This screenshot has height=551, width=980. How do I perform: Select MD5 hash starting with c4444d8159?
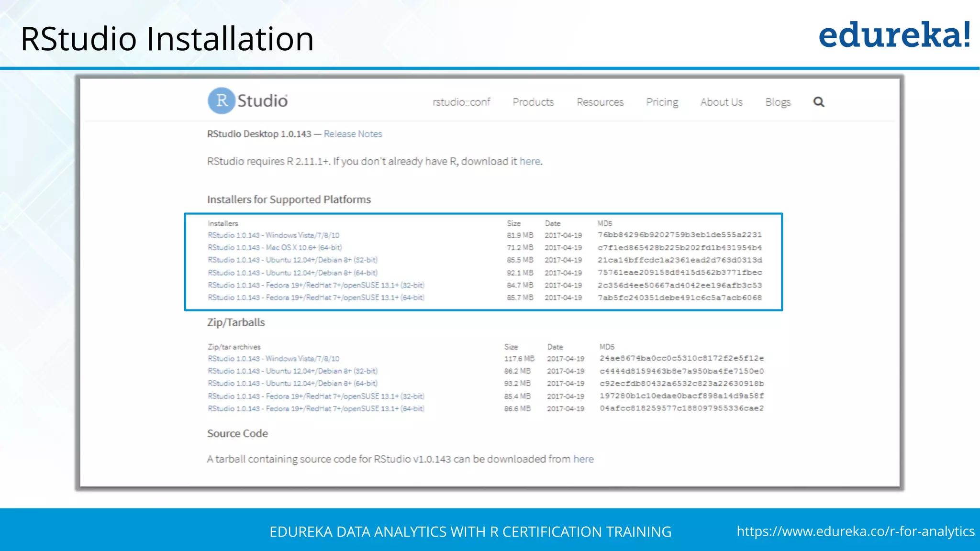682,371
